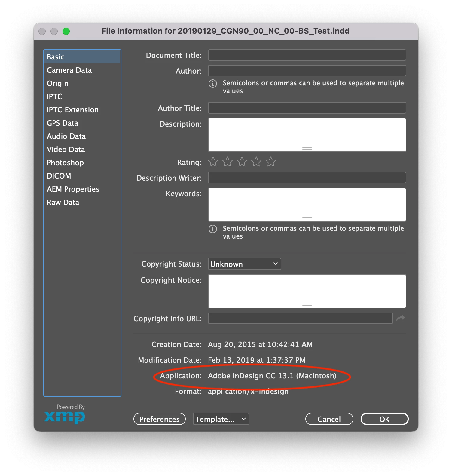452x476 pixels.
Task: Click the Author input field
Action: (307, 71)
